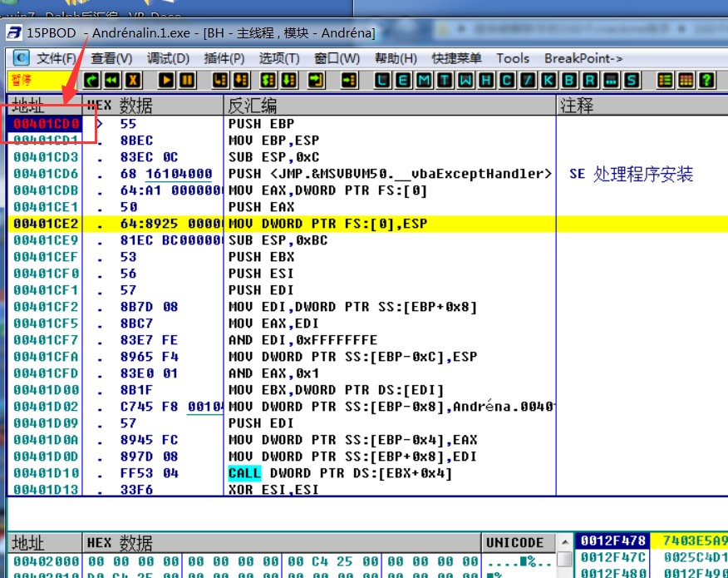Screen dimensions: 728x578
Task: Open Memory map with M icon
Action: (424, 81)
